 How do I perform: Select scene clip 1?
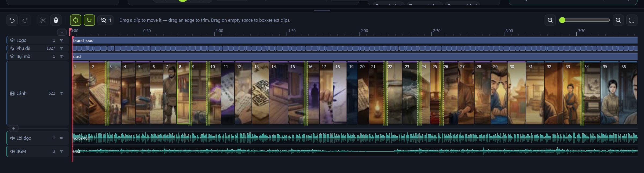80,93
